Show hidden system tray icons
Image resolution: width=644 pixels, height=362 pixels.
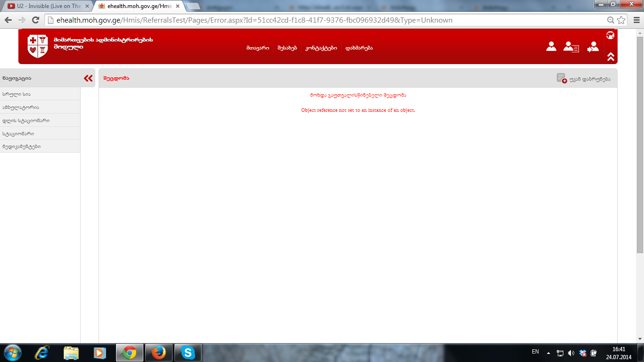pos(548,353)
